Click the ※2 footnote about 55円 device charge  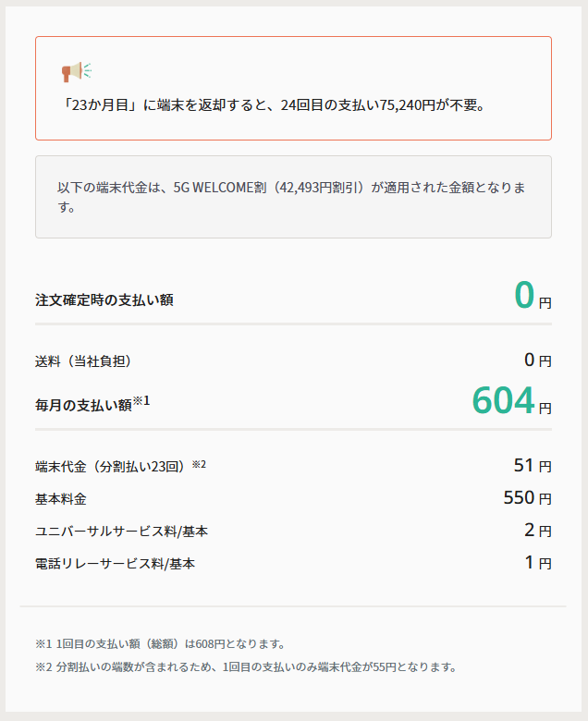point(246,666)
